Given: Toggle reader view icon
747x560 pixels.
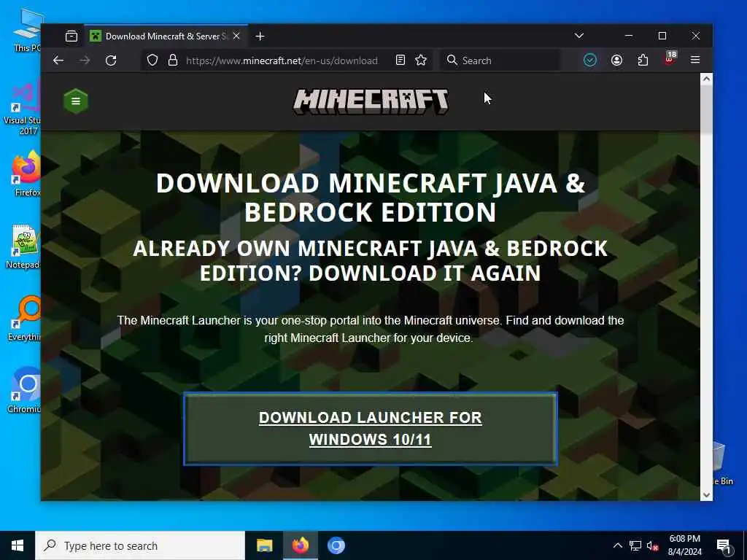Looking at the screenshot, I should coord(400,60).
